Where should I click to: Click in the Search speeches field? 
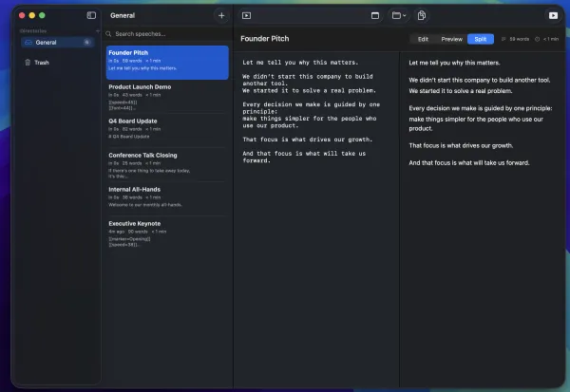(168, 34)
